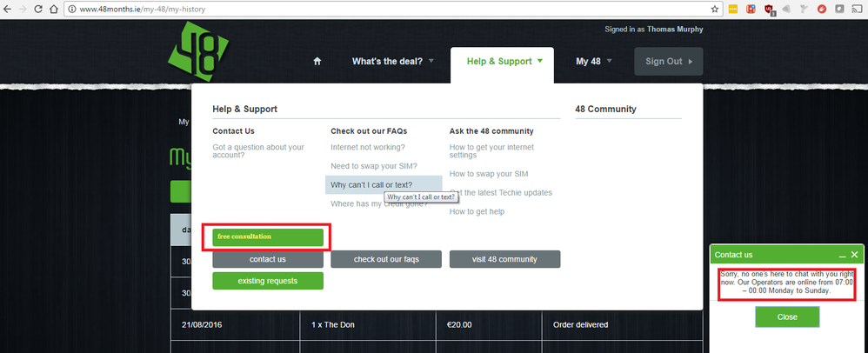
Task: Reload the page in browser
Action: point(37,9)
